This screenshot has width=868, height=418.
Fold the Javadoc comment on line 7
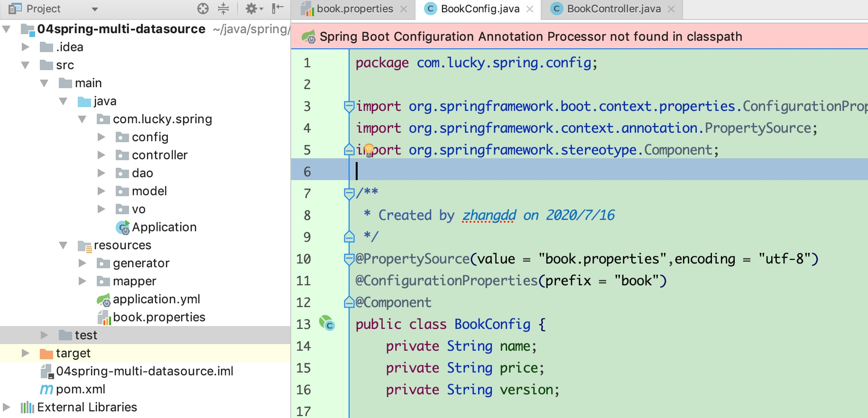pyautogui.click(x=349, y=193)
